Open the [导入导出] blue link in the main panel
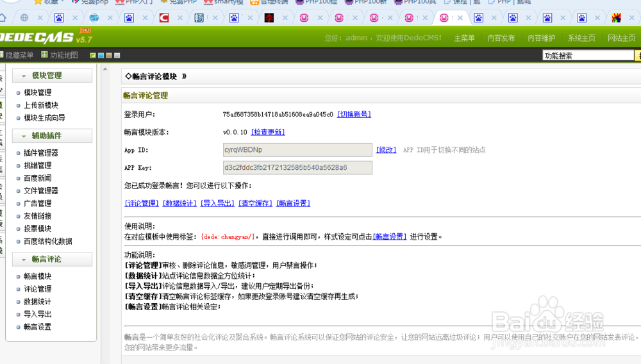This screenshot has width=641, height=364. pos(217,203)
